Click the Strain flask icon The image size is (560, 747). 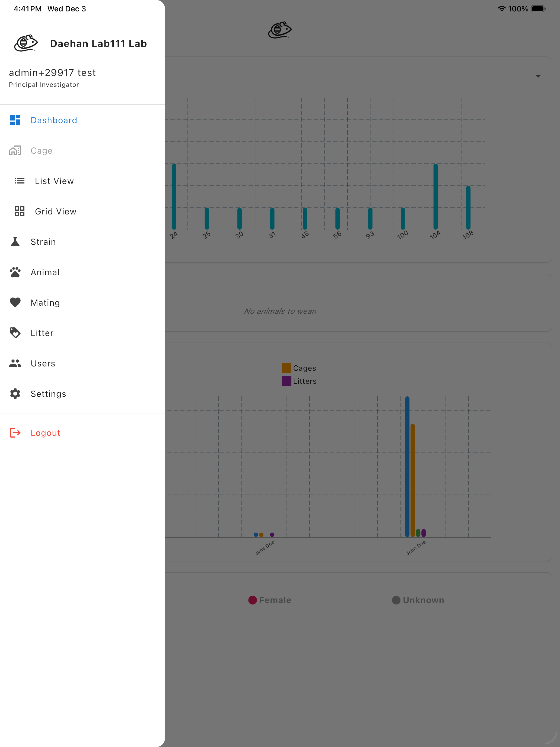15,242
